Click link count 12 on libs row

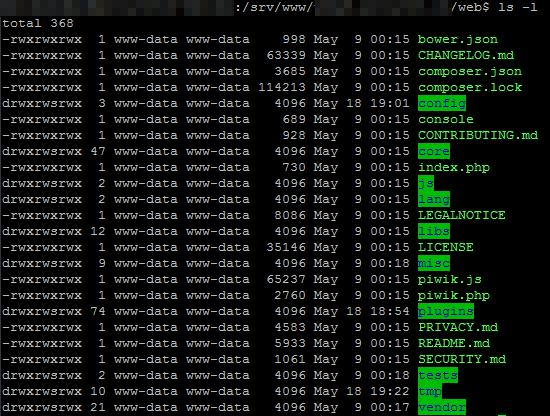point(98,232)
